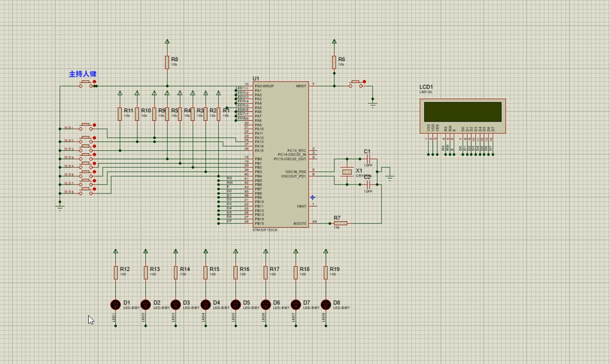Select capacitor C2
Image resolution: width=610 pixels, height=364 pixels.
click(x=368, y=185)
